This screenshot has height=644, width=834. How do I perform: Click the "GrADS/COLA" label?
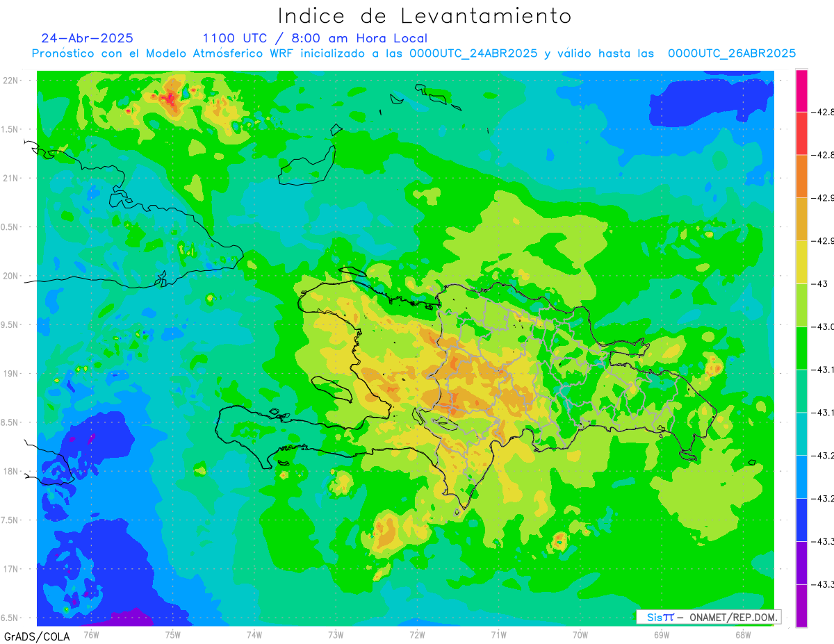[x=36, y=636]
